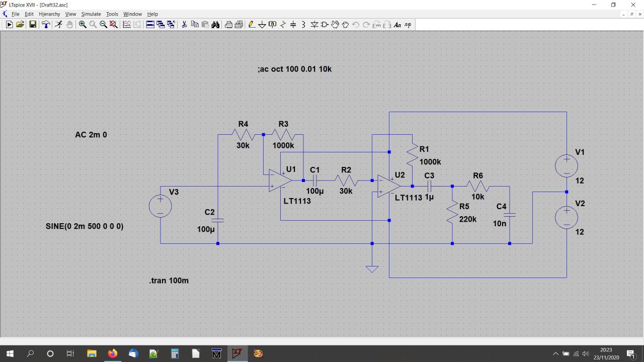This screenshot has width=644, height=362.
Task: Run the simulation with the running-man icon
Action: point(58,25)
